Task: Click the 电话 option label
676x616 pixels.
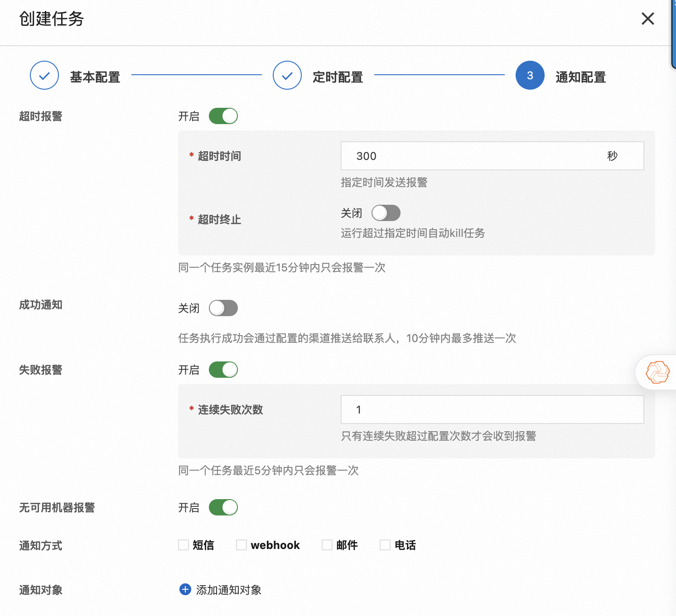Action: coord(405,545)
